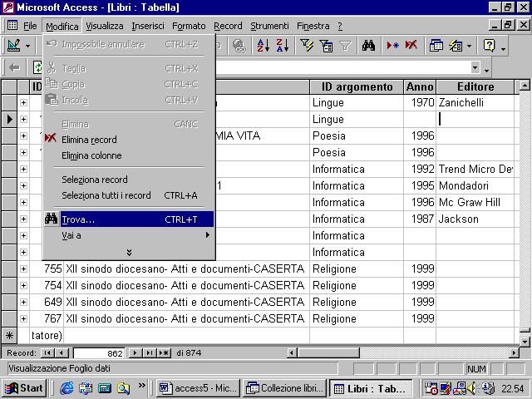Click the horizontal scrollbar right arrow
The height and width of the screenshot is (399, 532).
point(514,352)
